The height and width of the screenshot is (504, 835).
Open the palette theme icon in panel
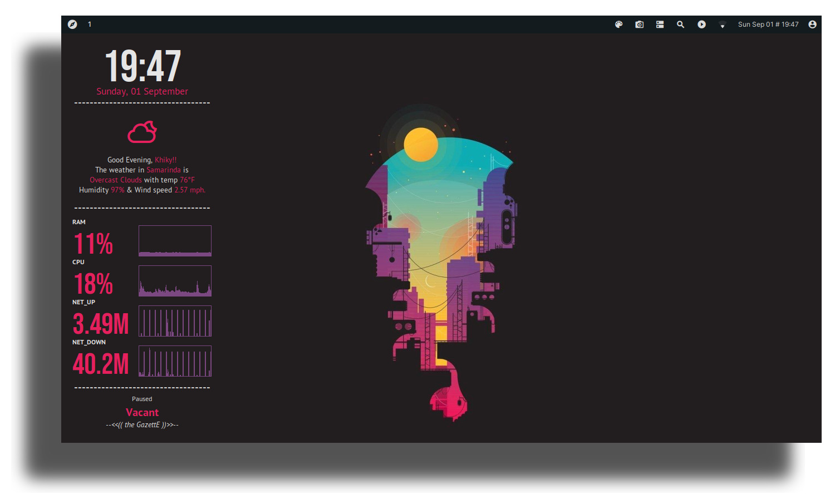[x=618, y=24]
